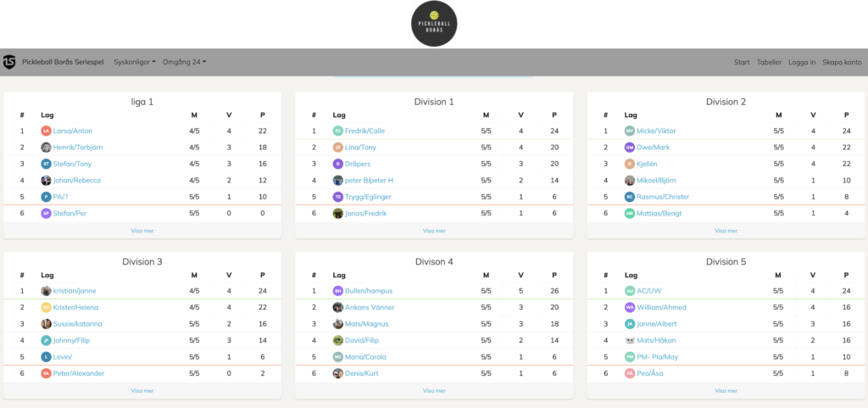
Task: Click Mats/Håkan team avatar icon
Action: point(629,340)
